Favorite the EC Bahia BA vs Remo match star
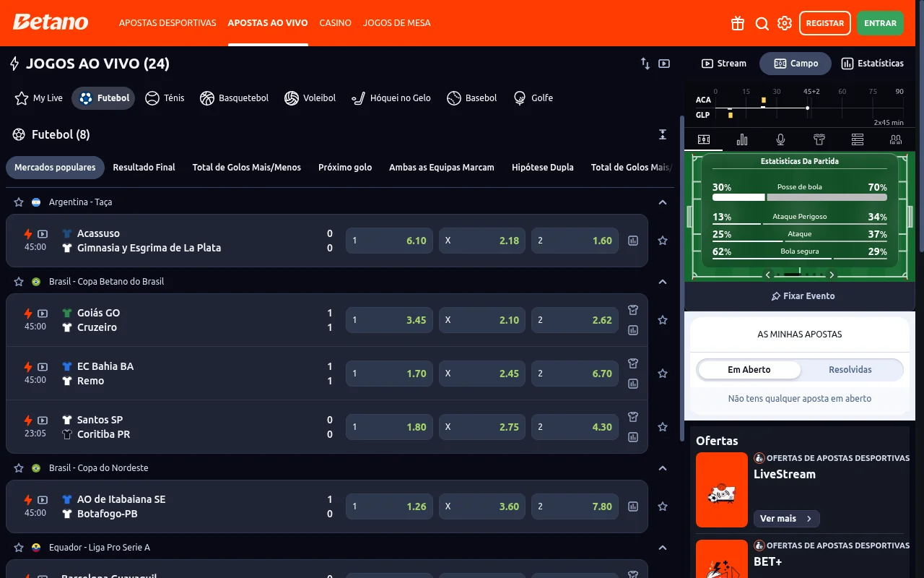 coord(663,374)
